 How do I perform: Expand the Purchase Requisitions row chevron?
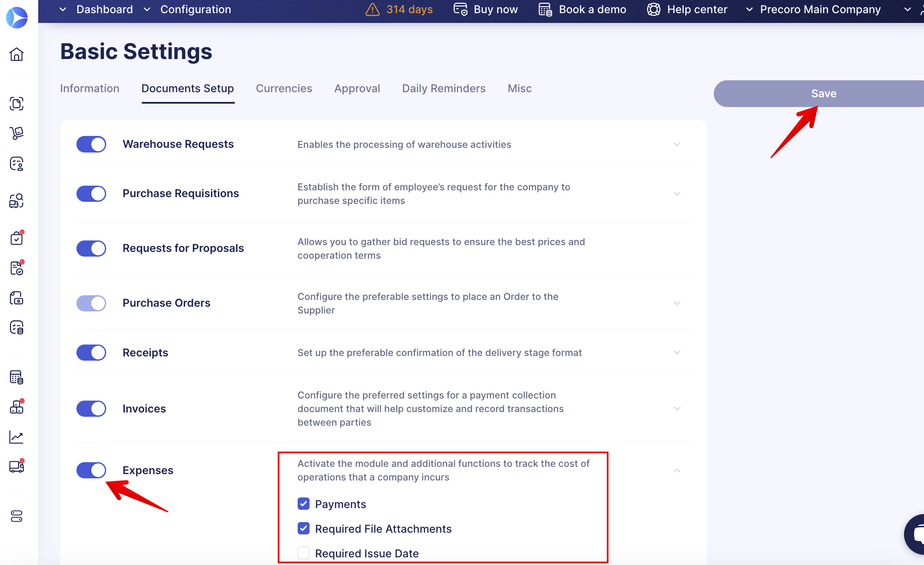[677, 193]
